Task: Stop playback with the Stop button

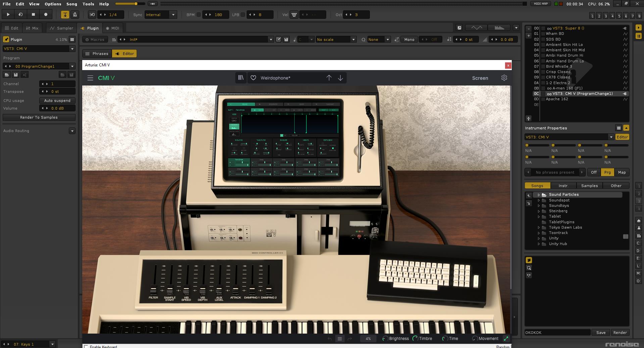Action: pyautogui.click(x=33, y=14)
